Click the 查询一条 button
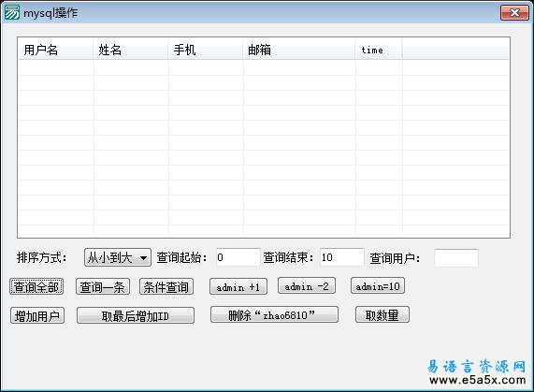Screen dimensions: 534x392 pos(103,286)
